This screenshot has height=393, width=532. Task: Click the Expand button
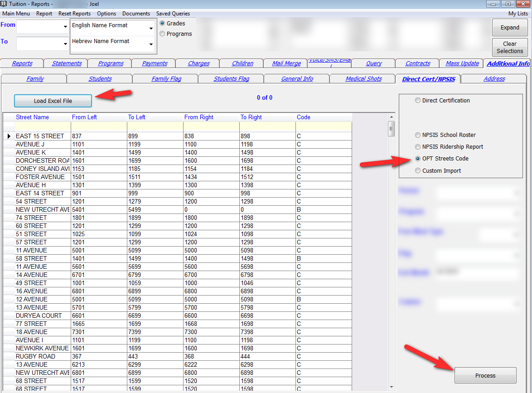510,28
